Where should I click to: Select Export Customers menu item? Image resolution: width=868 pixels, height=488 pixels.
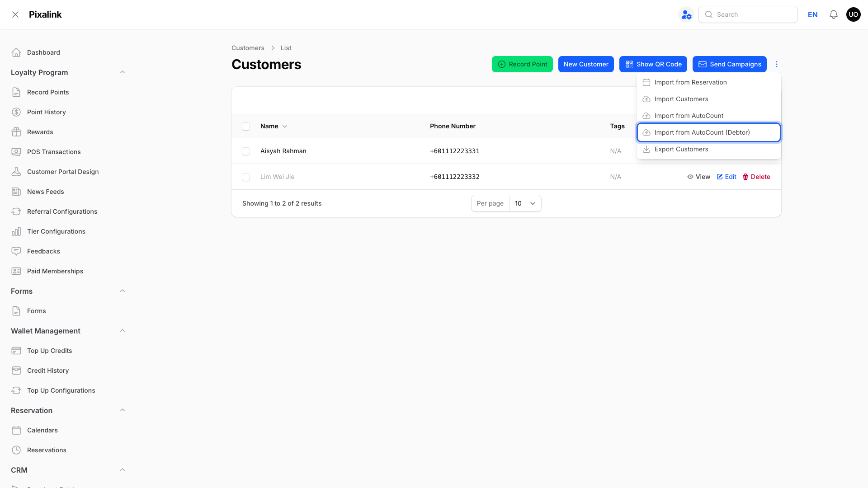pos(708,149)
